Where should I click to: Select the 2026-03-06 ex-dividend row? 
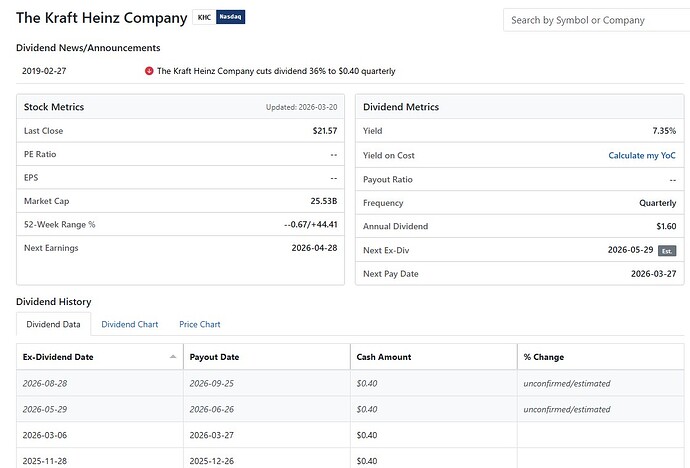[x=45, y=435]
